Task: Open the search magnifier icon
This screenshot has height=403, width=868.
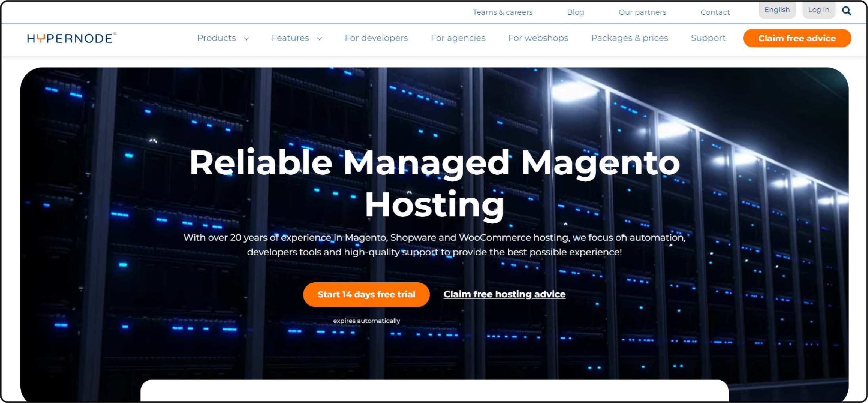Action: click(x=846, y=11)
